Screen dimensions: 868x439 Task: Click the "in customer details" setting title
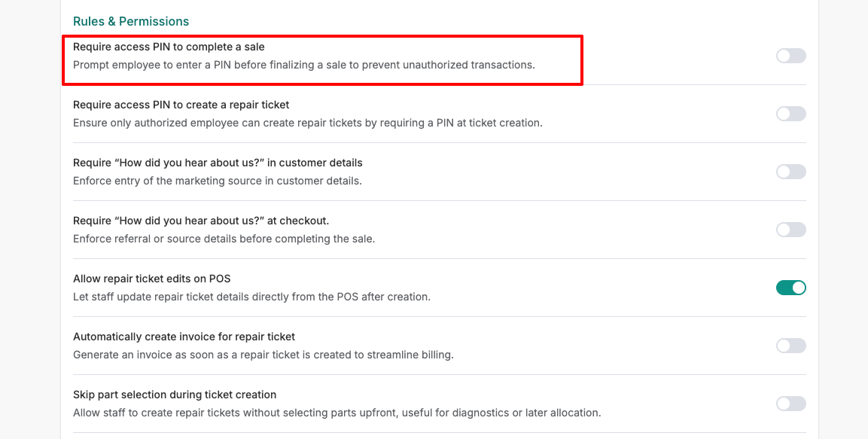(218, 163)
